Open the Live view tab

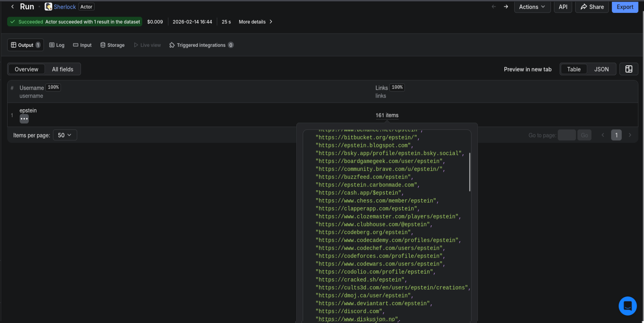147,45
